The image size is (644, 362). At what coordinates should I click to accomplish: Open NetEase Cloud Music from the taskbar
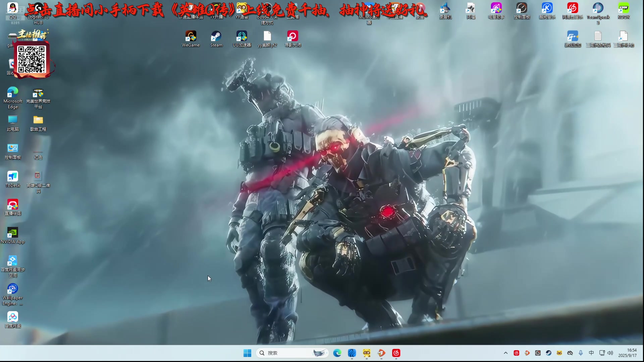click(396, 353)
